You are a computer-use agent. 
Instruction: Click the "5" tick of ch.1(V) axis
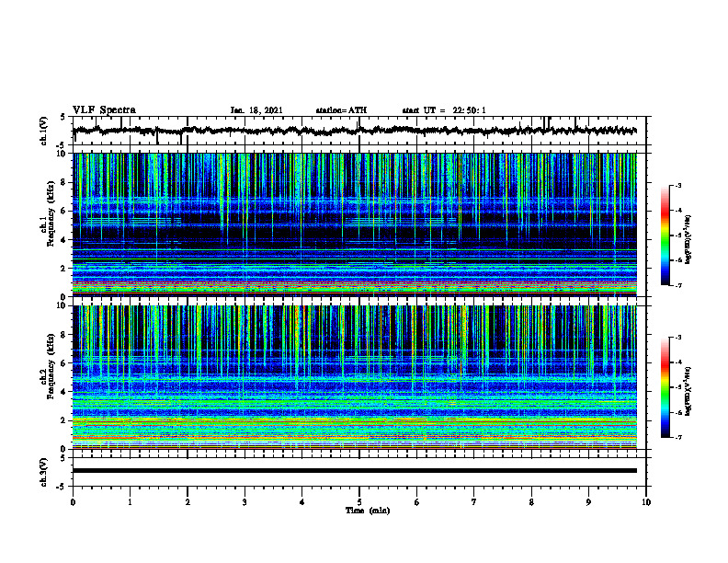(x=63, y=117)
